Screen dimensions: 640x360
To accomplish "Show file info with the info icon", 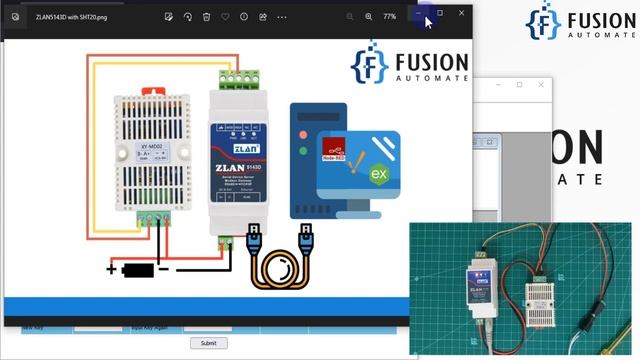I will point(244,17).
